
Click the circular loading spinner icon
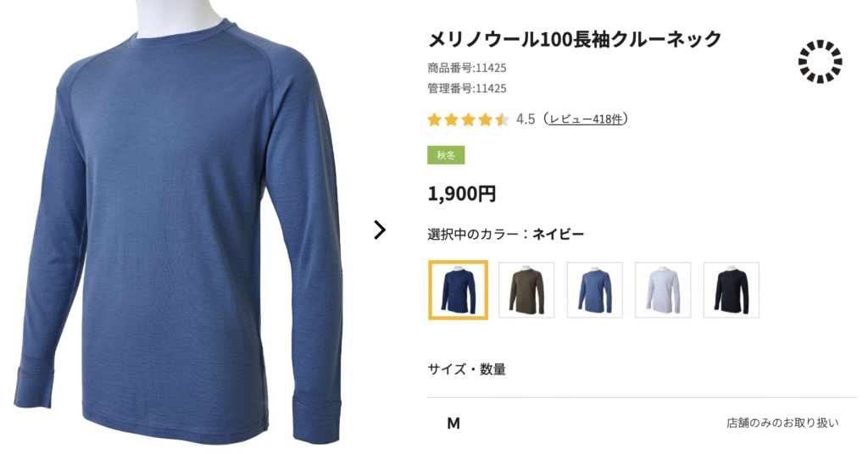820,61
